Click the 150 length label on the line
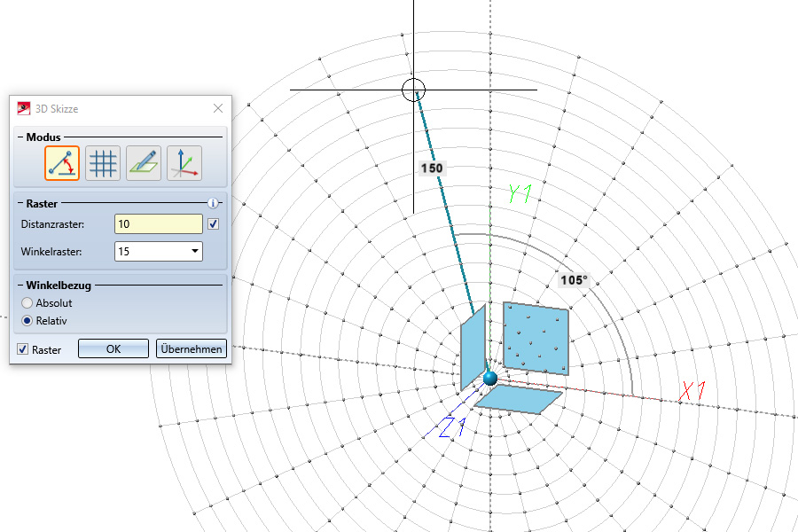Screen dimensions: 798x532 point(432,168)
